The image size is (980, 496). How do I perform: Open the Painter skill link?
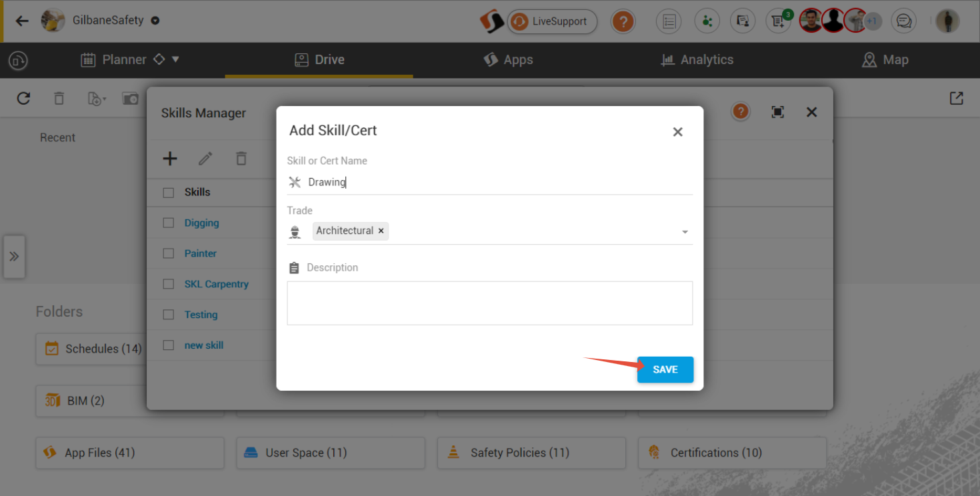click(x=201, y=253)
